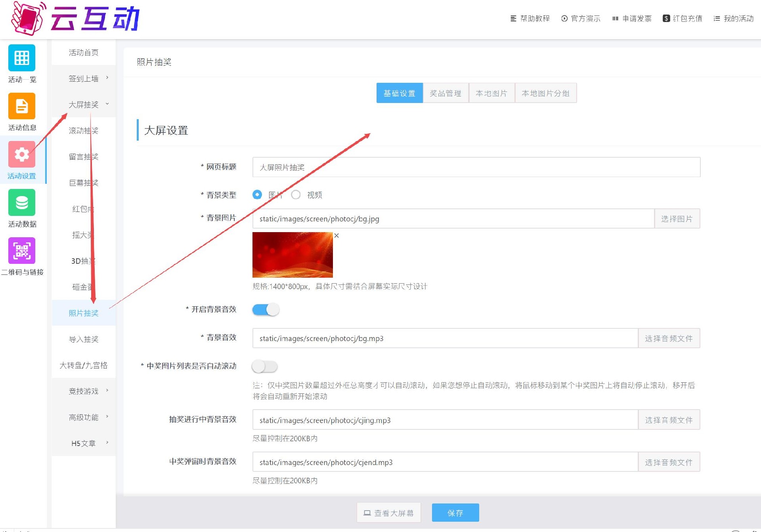Screen dimensions: 761x532
Task: Open 摇大奖 menu item
Action: [84, 235]
